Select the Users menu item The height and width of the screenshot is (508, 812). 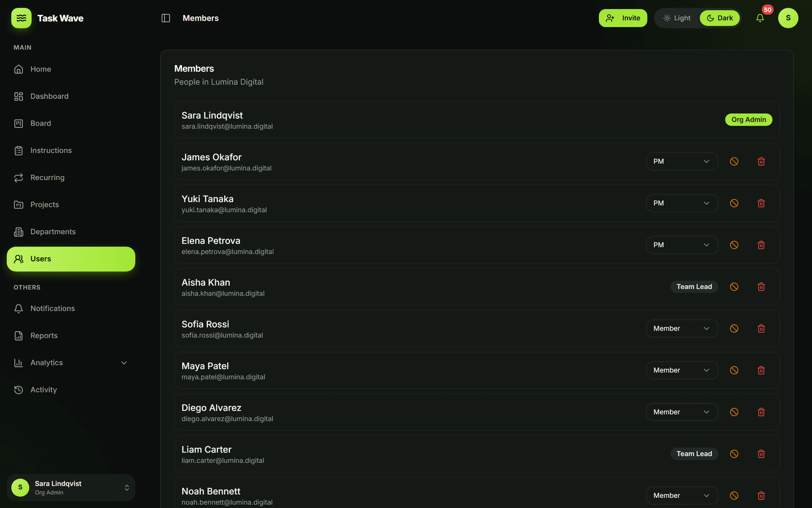coord(71,259)
